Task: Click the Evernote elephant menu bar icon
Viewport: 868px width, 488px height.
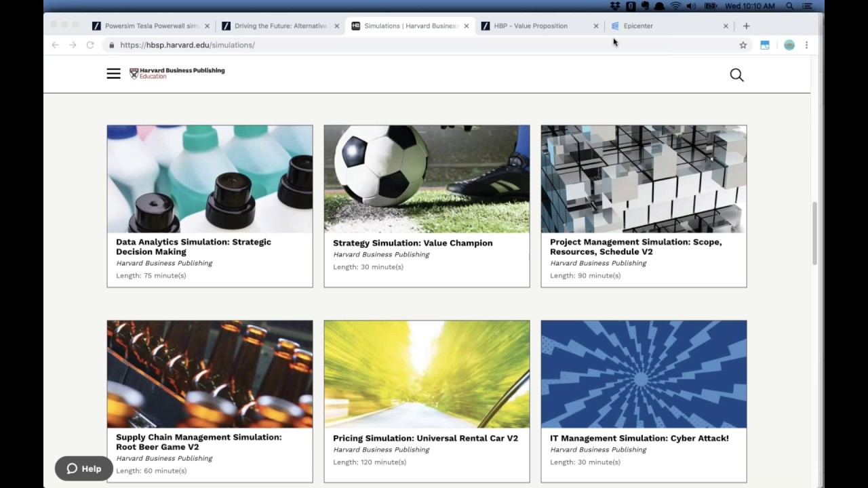Action: [x=645, y=6]
